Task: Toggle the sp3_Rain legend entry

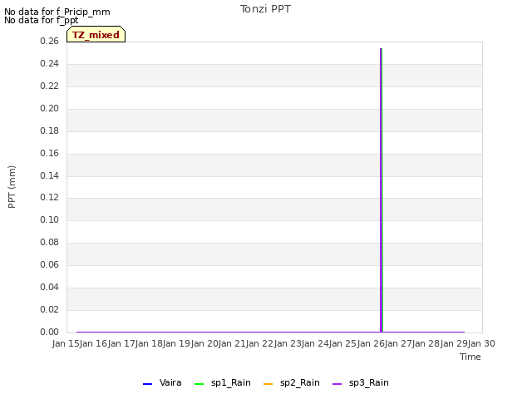Action: pos(360,382)
